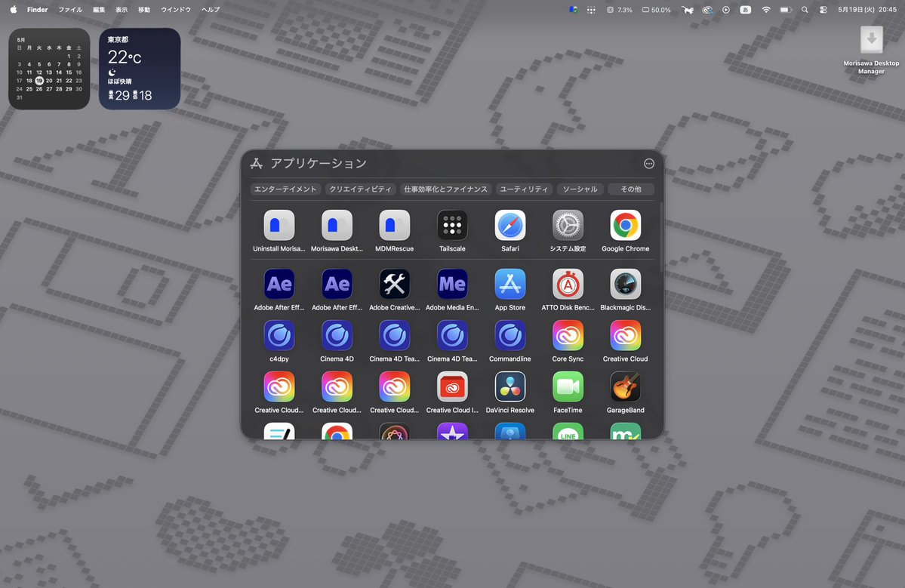Image resolution: width=905 pixels, height=588 pixels.
Task: Open Adobe Creative Cloud tools icon with wrench
Action: point(395,285)
